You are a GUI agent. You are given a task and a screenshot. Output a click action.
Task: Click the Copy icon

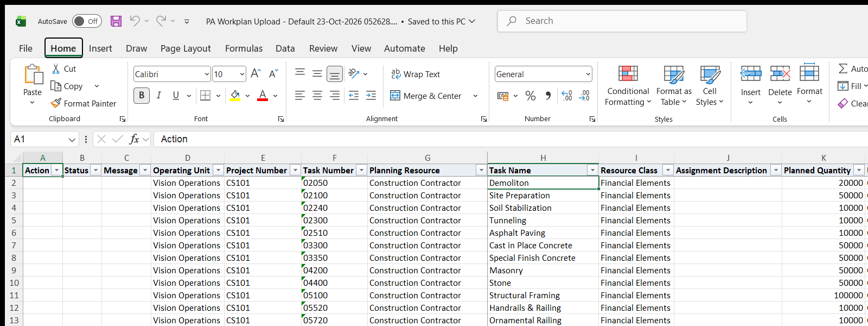(x=55, y=86)
